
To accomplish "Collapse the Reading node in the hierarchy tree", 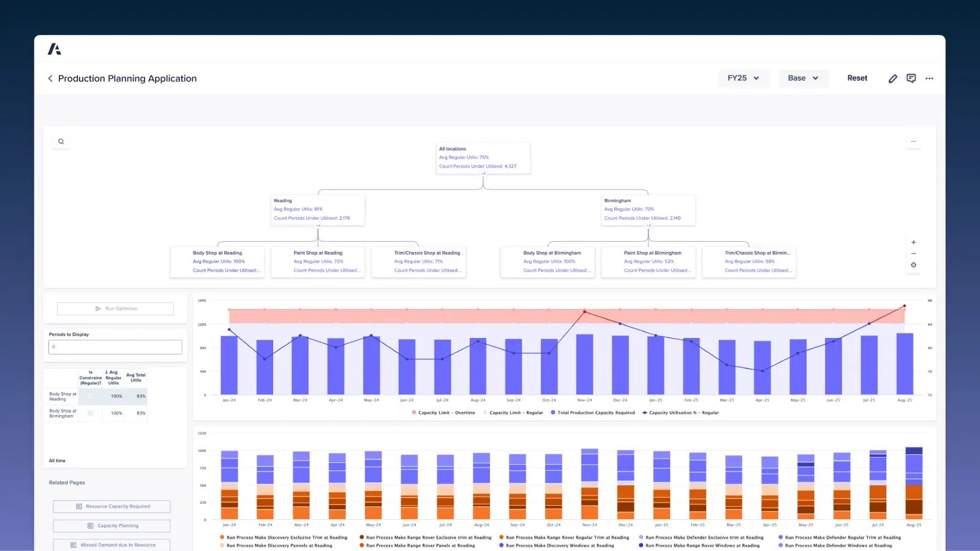I will click(317, 226).
